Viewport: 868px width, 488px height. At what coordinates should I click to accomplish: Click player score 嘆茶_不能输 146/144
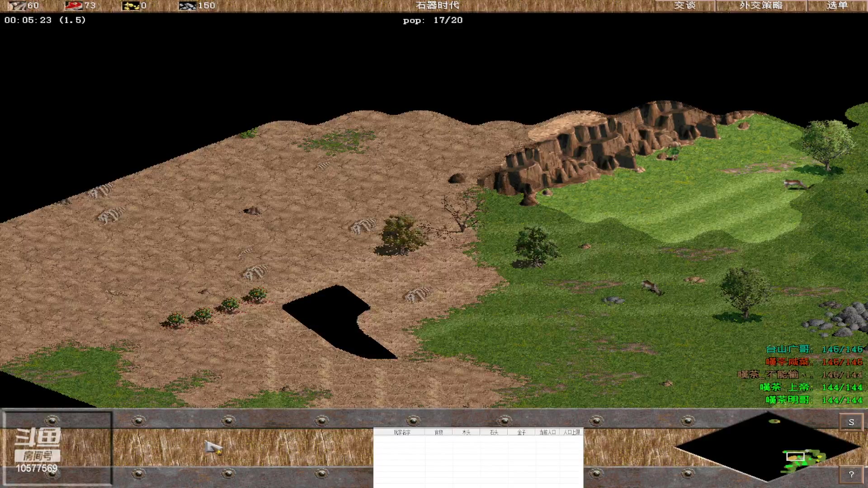pos(800,375)
